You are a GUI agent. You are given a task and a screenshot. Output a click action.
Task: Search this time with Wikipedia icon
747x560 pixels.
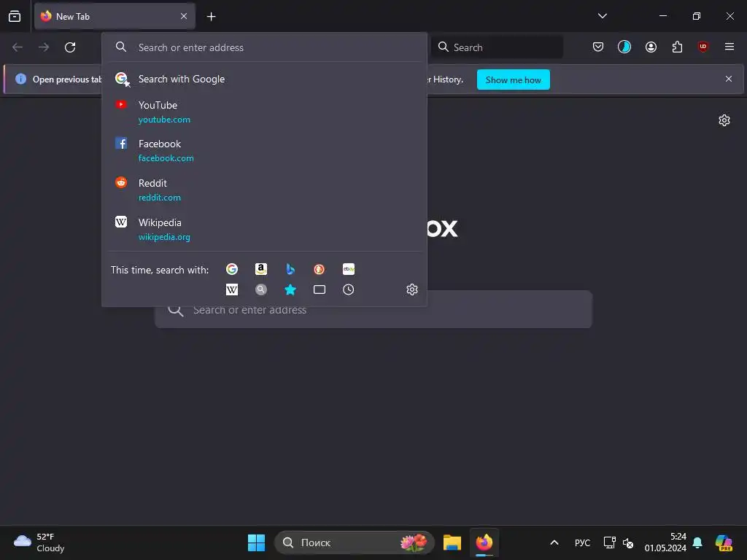click(x=232, y=289)
